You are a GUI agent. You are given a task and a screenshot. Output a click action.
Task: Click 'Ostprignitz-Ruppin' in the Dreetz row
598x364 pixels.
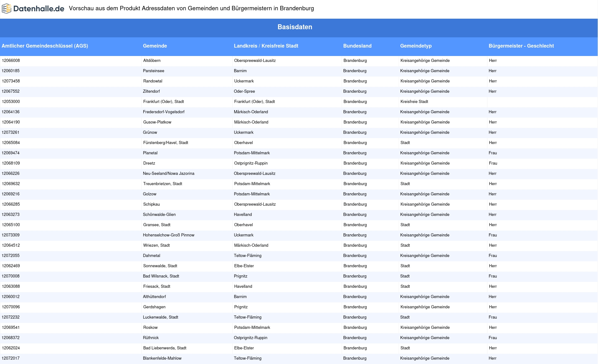click(251, 163)
